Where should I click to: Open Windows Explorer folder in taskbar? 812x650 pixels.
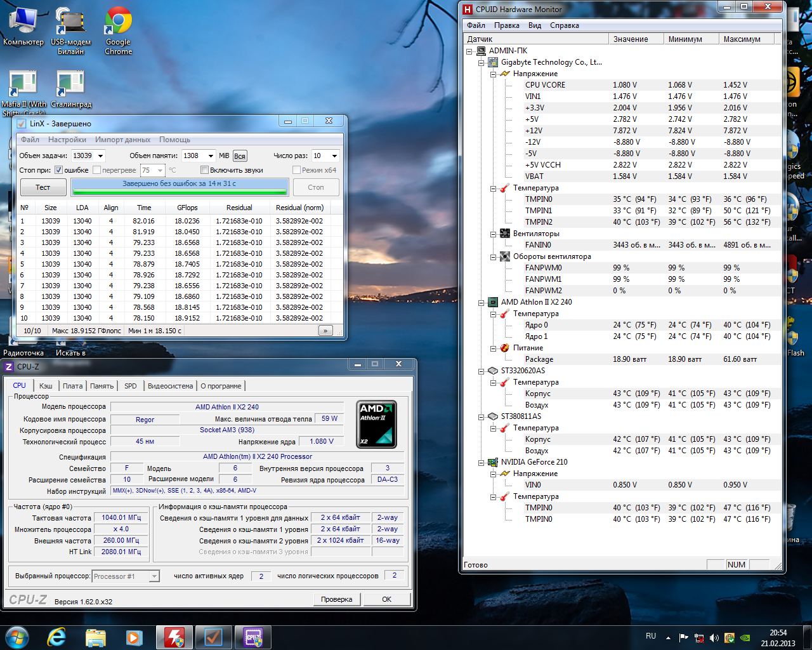click(96, 637)
